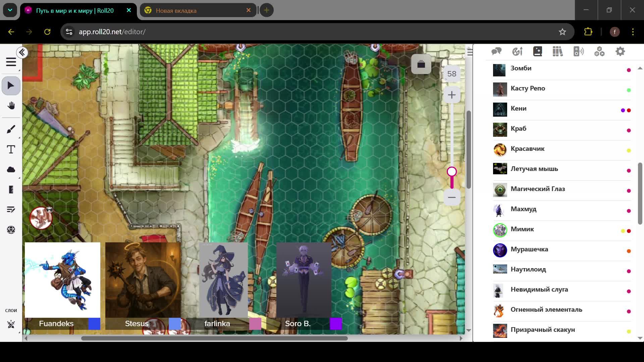
Task: Click Fuandeks blue color swatch
Action: (x=94, y=324)
